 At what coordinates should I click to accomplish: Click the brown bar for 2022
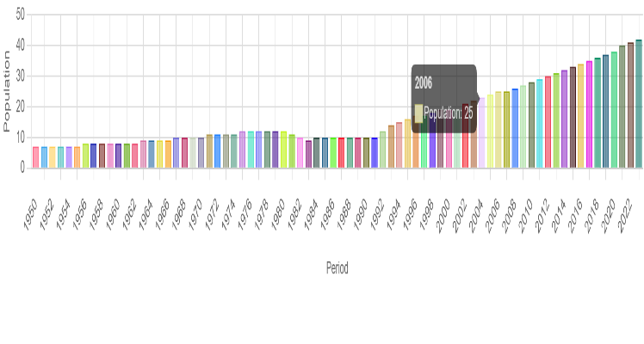coord(630,106)
